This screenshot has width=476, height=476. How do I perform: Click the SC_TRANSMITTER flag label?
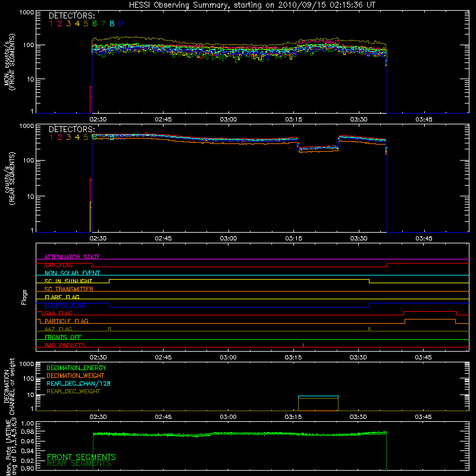point(69,289)
